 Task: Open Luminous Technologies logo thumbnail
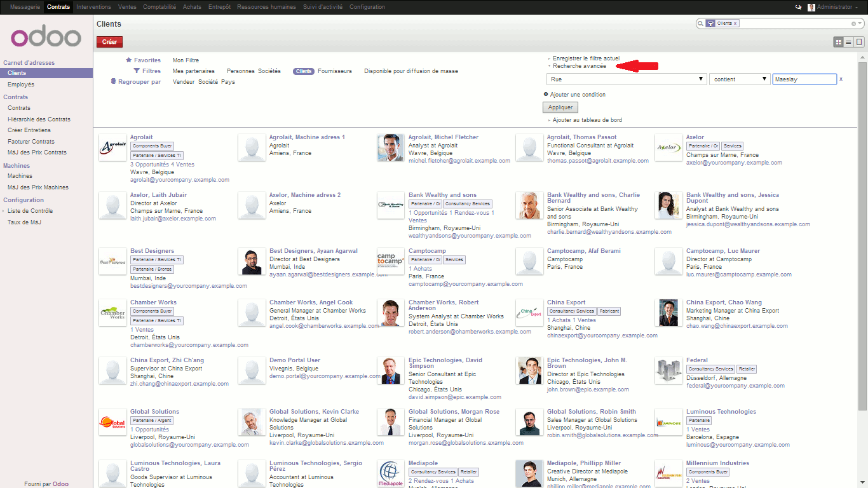pos(668,422)
